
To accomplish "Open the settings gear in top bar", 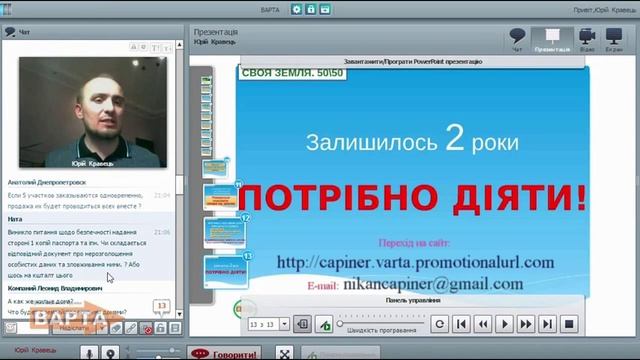I will click(x=297, y=9).
